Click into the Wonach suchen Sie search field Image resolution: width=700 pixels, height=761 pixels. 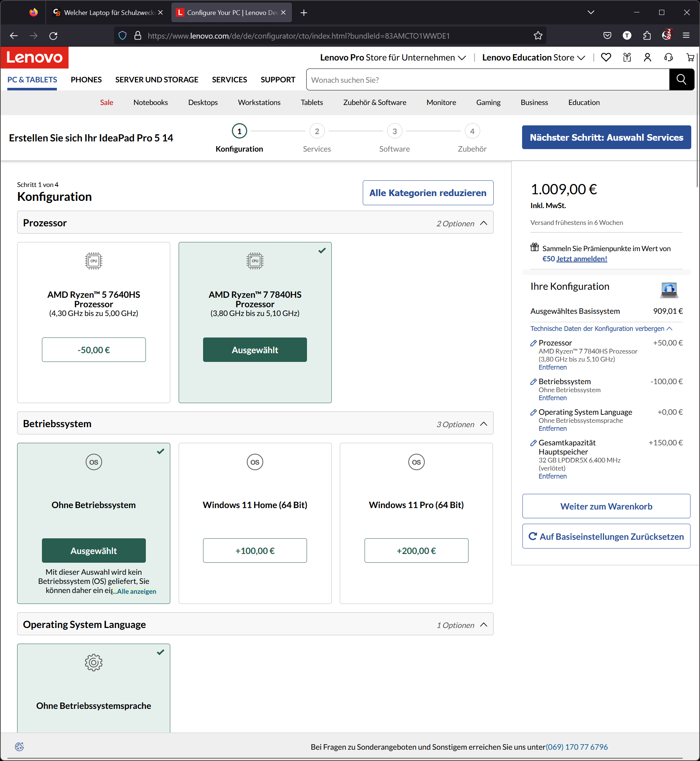tap(487, 80)
